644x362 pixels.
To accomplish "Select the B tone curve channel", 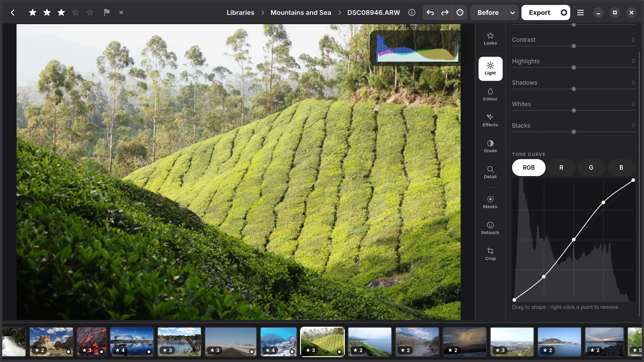I will (621, 167).
